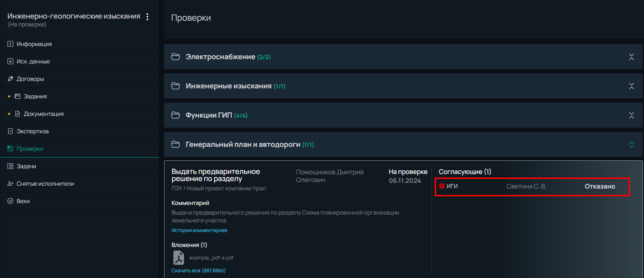Click the example_pdf-a.pdf file icon
Screen dimensions: 644x278
pos(179,258)
